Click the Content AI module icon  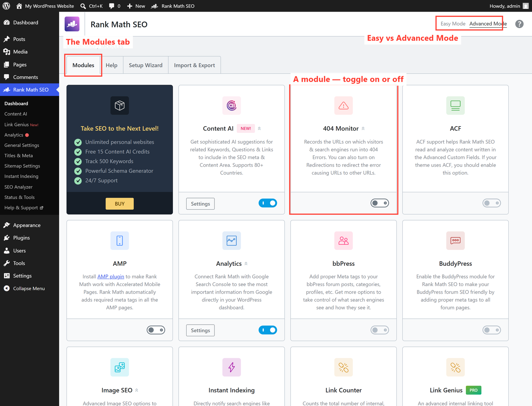pos(232,106)
